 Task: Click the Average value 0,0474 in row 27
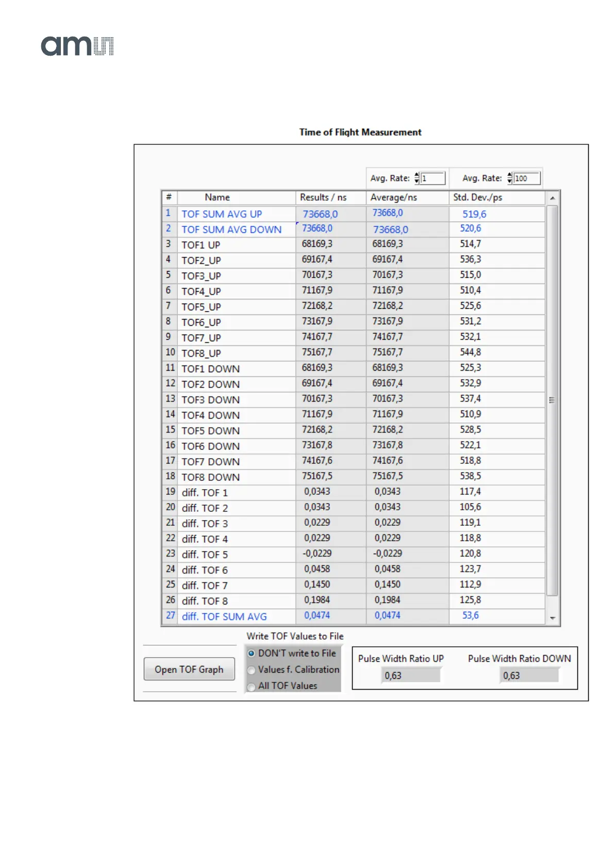pos(388,615)
